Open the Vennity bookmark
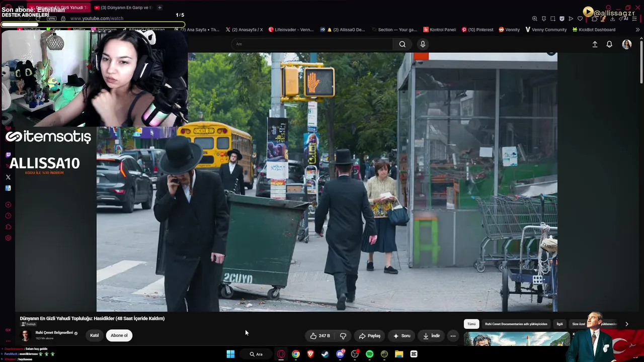This screenshot has height=362, width=644. point(509,30)
